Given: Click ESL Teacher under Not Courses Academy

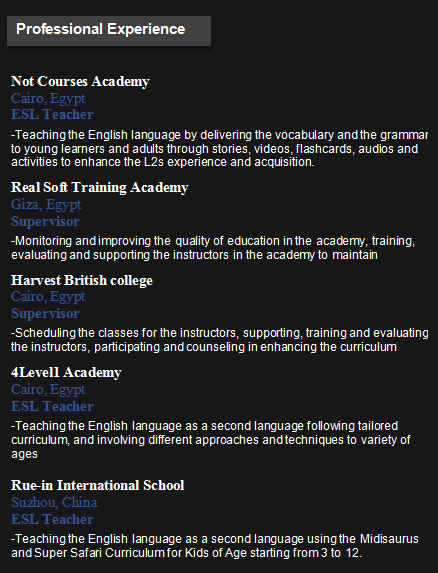Looking at the screenshot, I should tap(52, 114).
